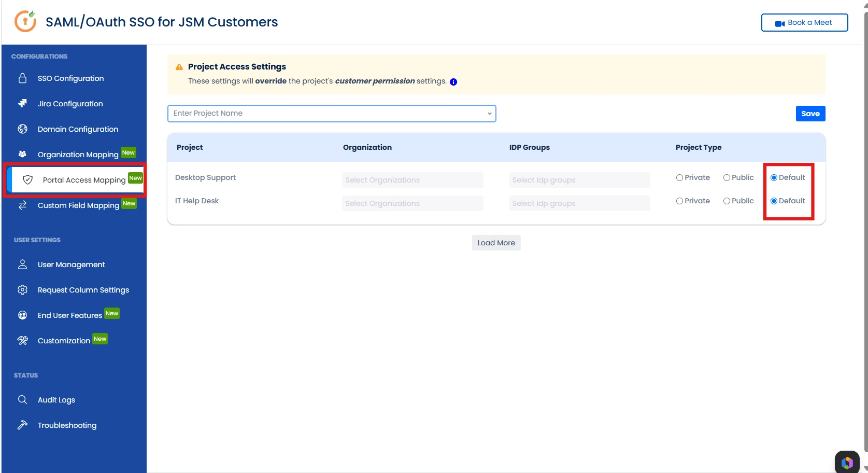Navigate to Organization Mapping
Image resolution: width=868 pixels, height=473 pixels.
tap(78, 155)
